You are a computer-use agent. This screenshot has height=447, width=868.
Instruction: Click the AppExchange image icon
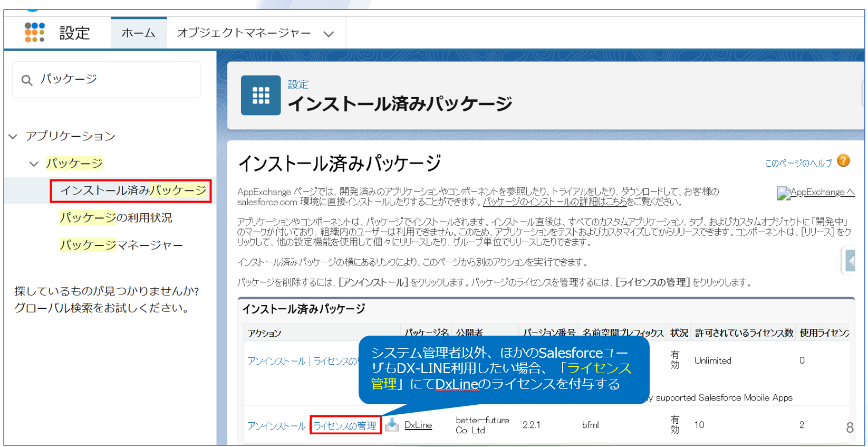point(783,193)
